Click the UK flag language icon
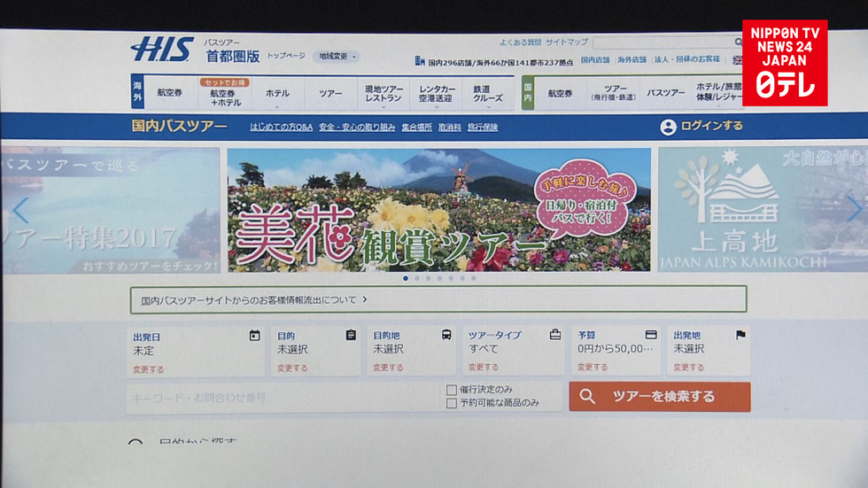This screenshot has width=868, height=488. coord(737,59)
